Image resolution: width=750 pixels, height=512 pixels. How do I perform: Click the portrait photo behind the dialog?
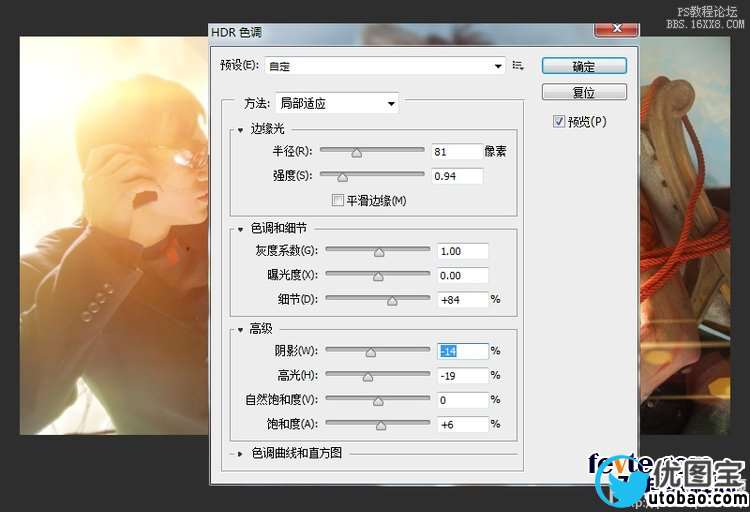click(114, 236)
